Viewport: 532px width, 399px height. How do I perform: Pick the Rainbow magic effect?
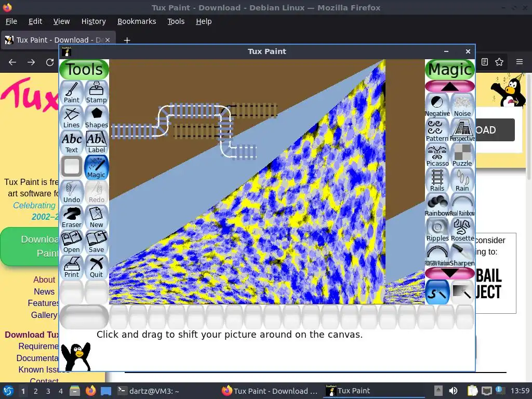pyautogui.click(x=437, y=206)
